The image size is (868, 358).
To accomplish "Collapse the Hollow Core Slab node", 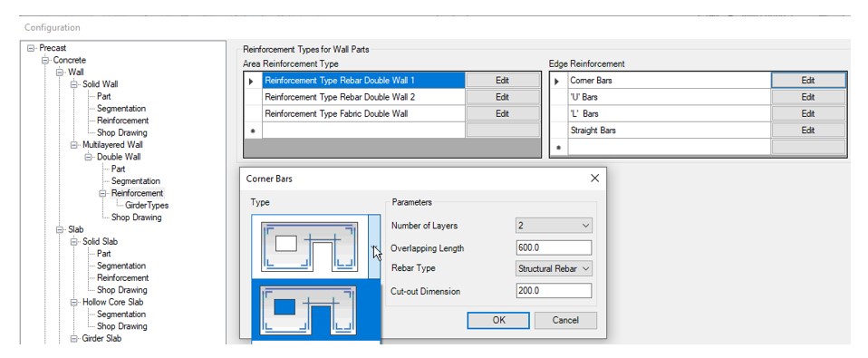I will click(x=74, y=302).
